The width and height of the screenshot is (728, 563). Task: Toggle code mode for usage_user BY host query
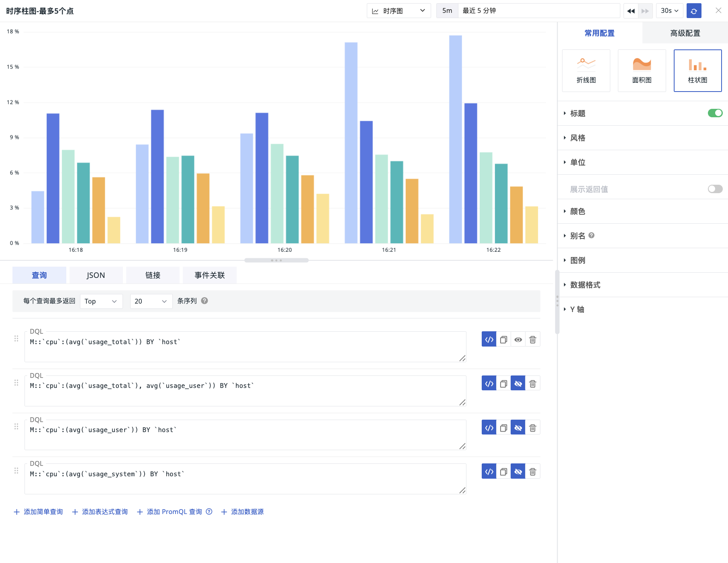489,428
